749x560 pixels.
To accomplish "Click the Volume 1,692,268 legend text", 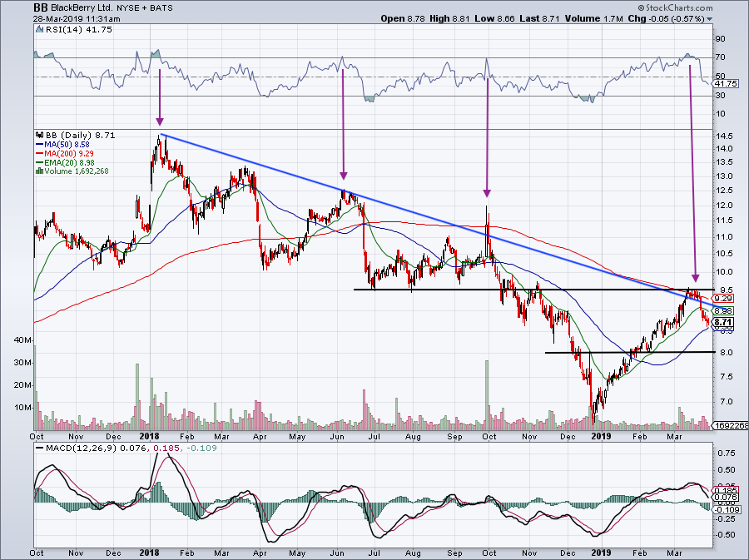I will coord(77,171).
